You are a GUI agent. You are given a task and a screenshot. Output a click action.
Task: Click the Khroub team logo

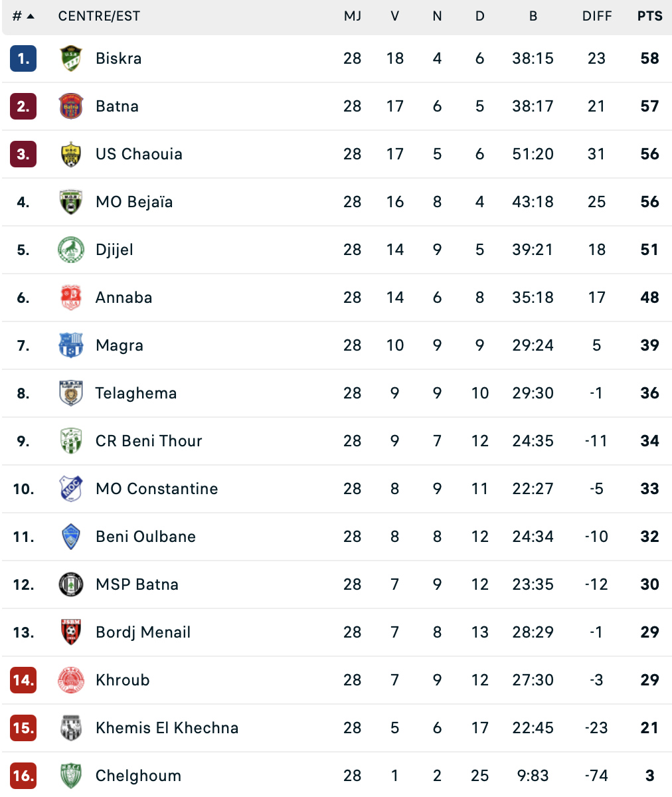click(71, 680)
